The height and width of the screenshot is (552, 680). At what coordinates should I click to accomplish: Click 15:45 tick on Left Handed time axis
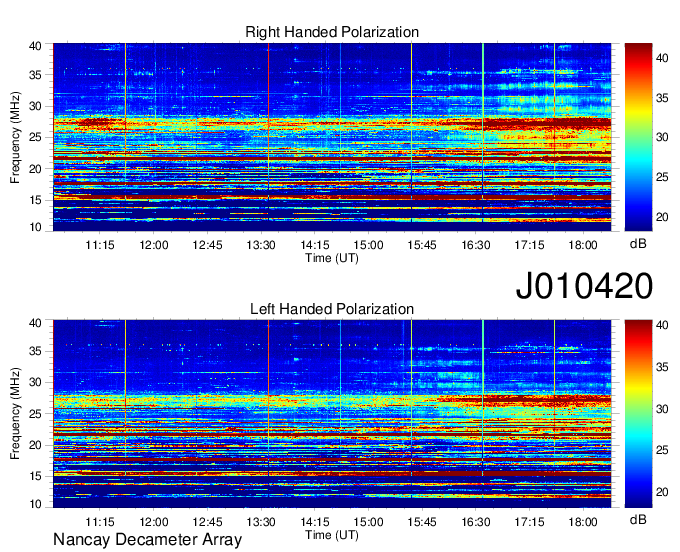pos(422,522)
